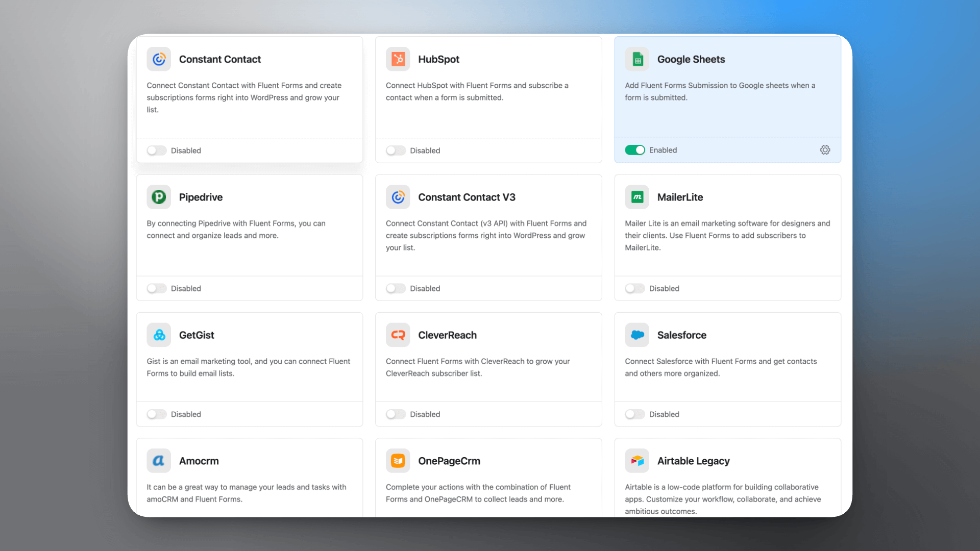980x551 pixels.
Task: Click the Amocrm card title
Action: (x=199, y=461)
